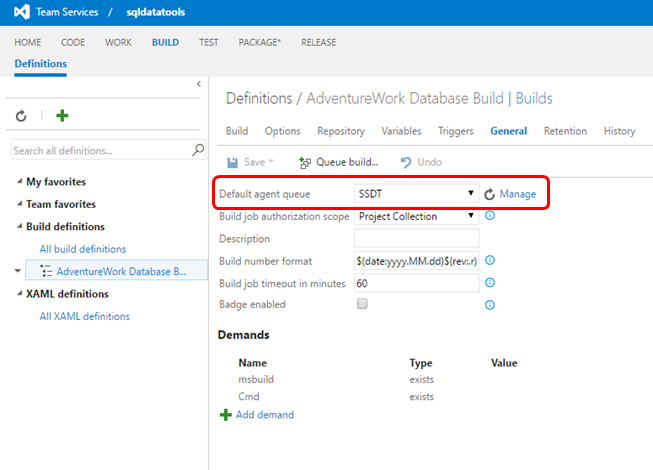Screen dimensions: 653x470
Task: Open the Save dropdown arrow
Action: point(271,162)
